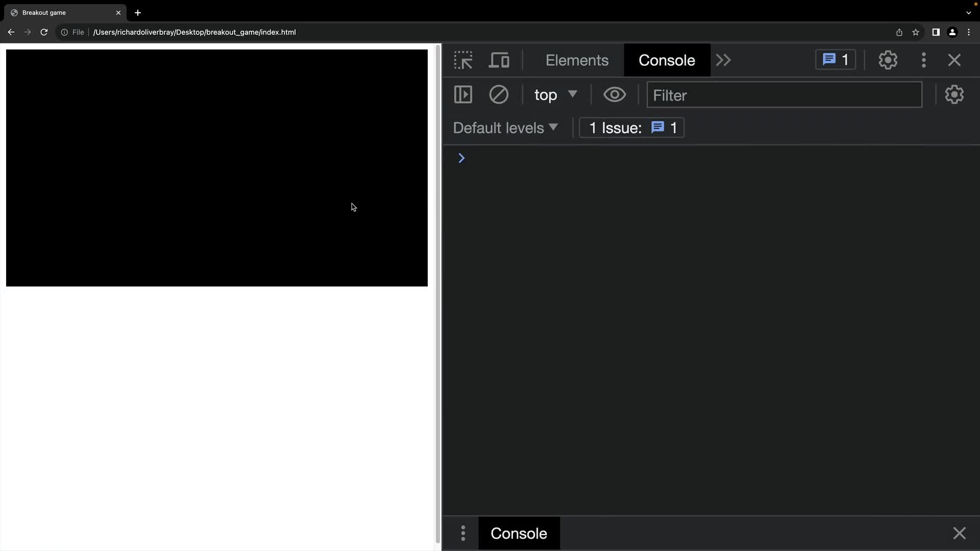980x551 pixels.
Task: Click the black game canvas
Action: [217, 168]
